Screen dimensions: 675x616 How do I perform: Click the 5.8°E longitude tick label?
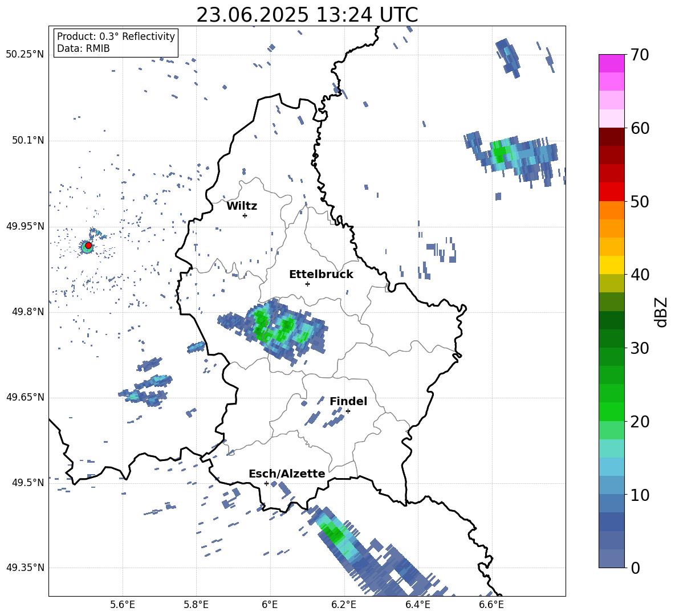196,605
